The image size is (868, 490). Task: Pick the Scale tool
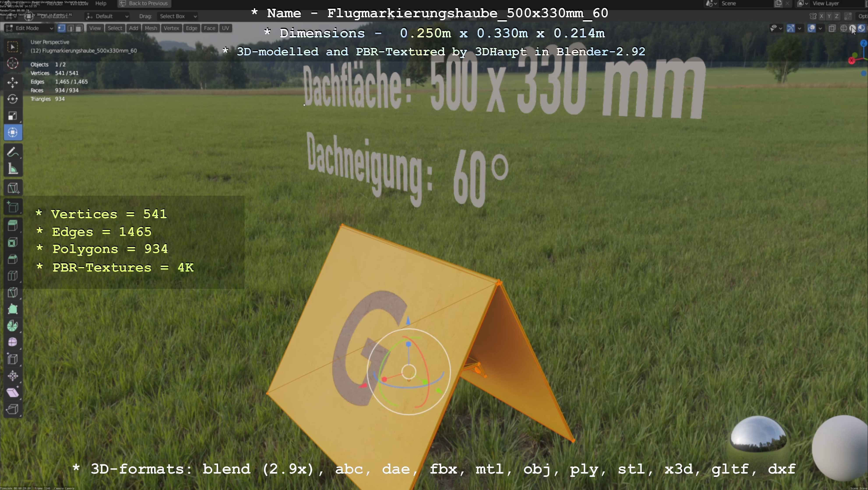pos(13,116)
